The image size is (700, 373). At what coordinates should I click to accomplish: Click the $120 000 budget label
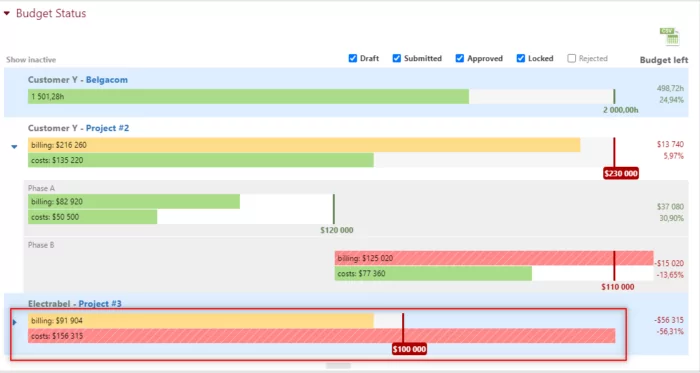(x=337, y=230)
